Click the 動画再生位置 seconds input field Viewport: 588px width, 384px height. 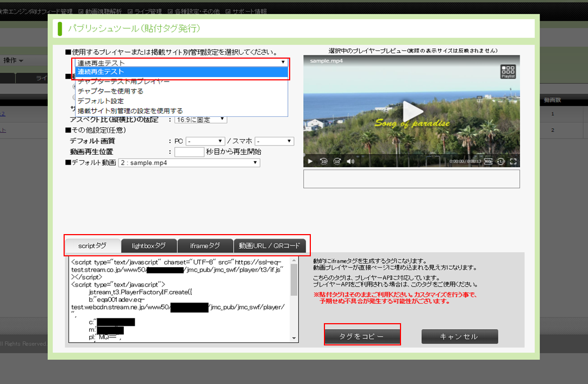coord(189,152)
